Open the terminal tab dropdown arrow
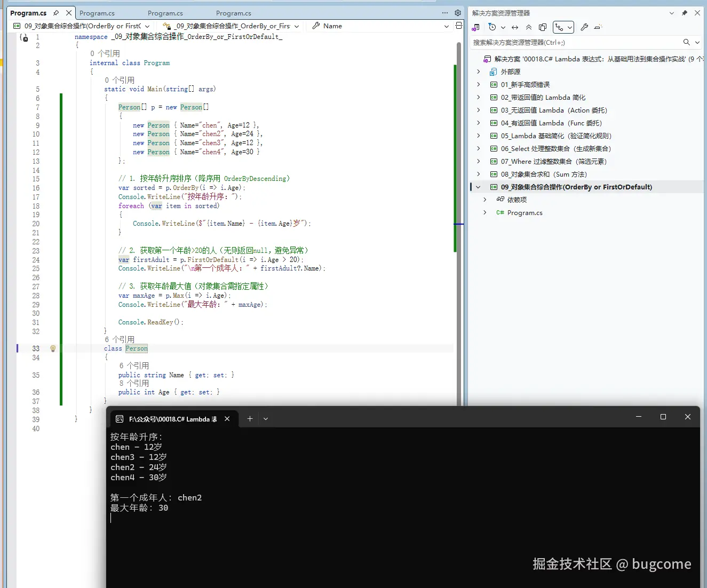This screenshot has height=588, width=707. pyautogui.click(x=266, y=419)
